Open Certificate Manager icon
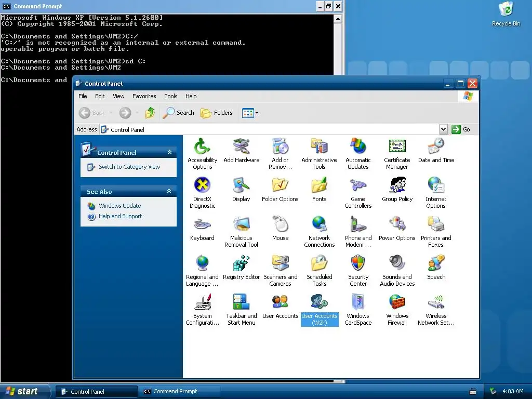Viewport: 532px width, 399px height. [x=397, y=147]
